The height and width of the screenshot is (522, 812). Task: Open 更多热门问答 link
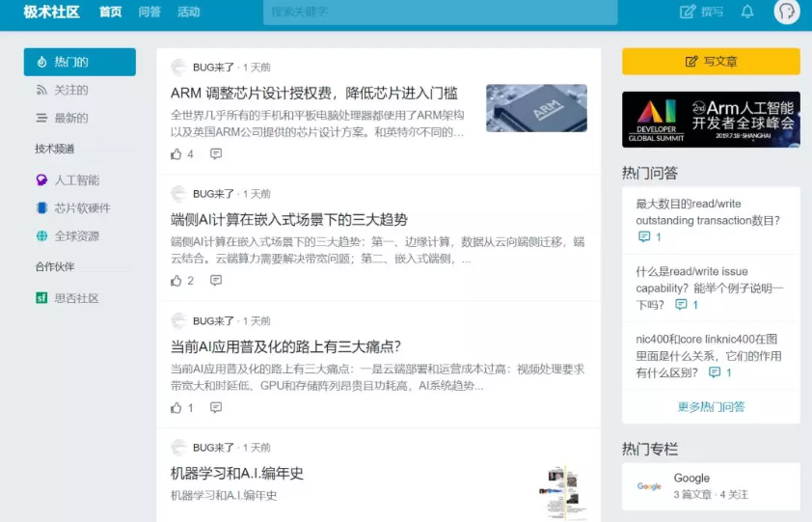711,407
